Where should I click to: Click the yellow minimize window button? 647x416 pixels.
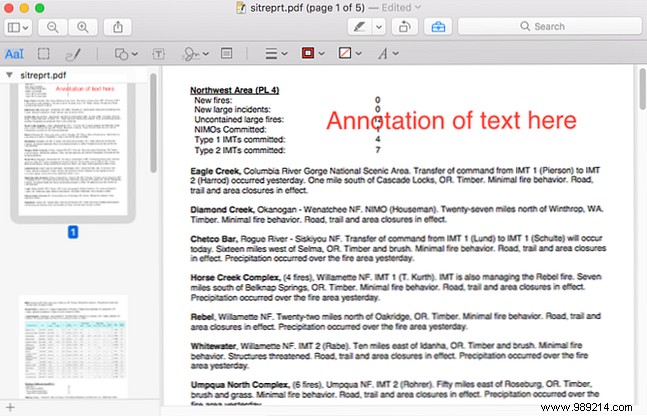[24, 8]
